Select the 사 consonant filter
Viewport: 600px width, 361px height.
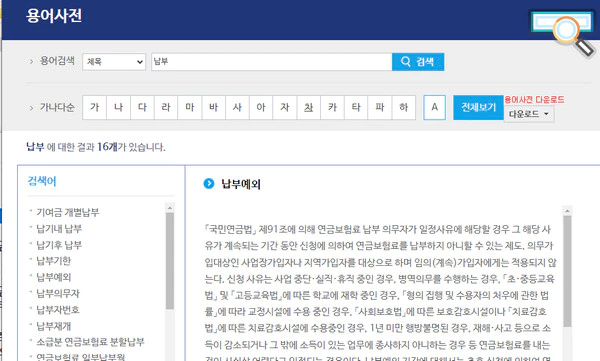tap(237, 107)
